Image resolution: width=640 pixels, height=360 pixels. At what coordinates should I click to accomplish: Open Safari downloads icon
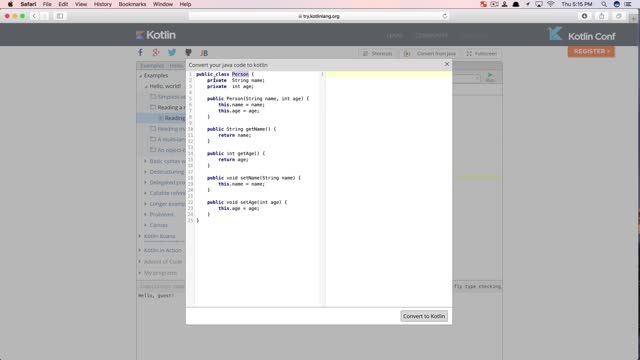pyautogui.click(x=584, y=16)
